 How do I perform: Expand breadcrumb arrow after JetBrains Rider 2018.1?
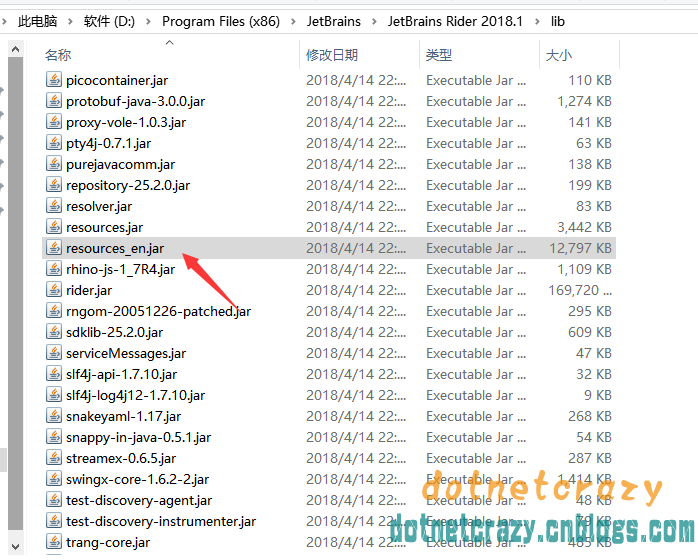pyautogui.click(x=537, y=21)
